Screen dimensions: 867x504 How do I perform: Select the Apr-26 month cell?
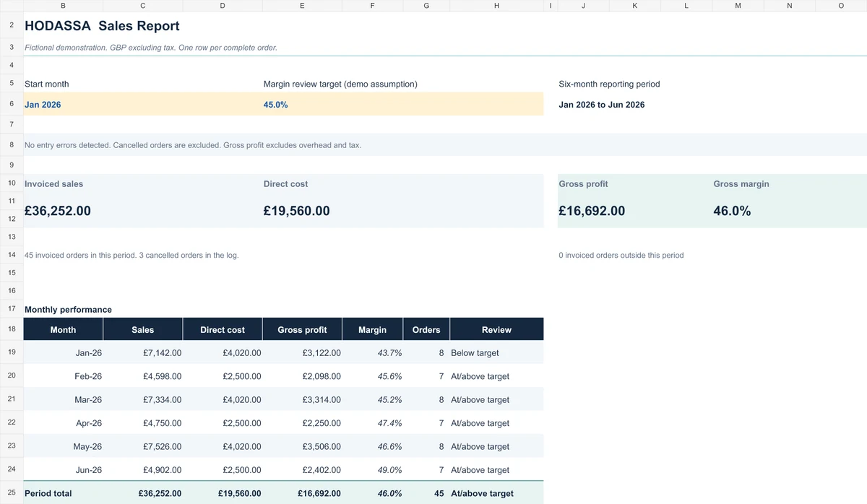[x=64, y=423]
